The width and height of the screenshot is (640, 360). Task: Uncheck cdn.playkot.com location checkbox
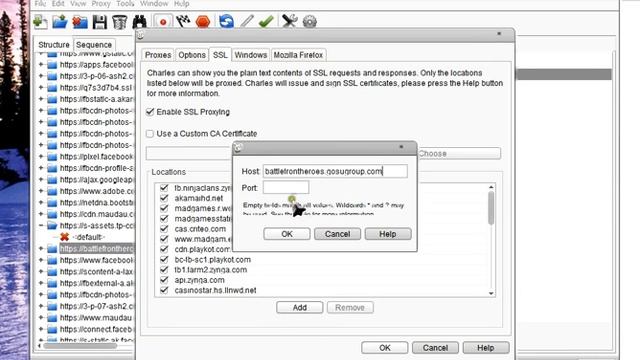point(164,249)
